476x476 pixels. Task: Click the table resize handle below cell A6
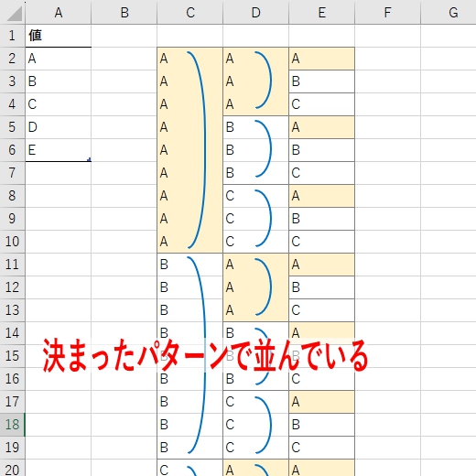(x=89, y=159)
